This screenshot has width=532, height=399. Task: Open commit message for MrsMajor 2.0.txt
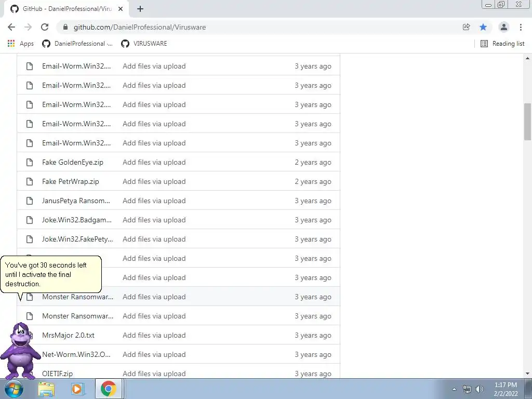point(154,335)
